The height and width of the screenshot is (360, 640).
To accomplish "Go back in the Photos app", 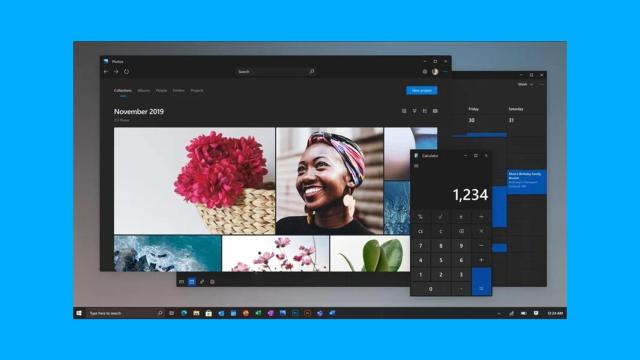I will click(106, 71).
